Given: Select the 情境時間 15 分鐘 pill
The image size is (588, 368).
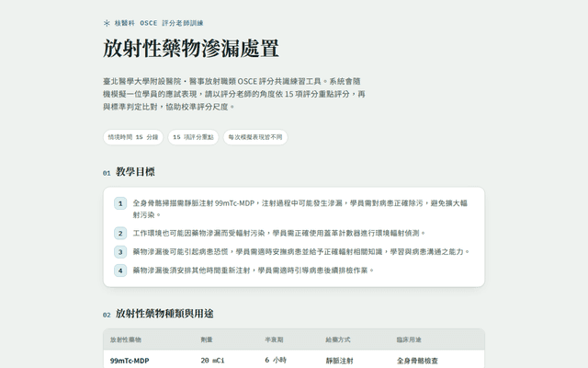Looking at the screenshot, I should click(x=133, y=137).
